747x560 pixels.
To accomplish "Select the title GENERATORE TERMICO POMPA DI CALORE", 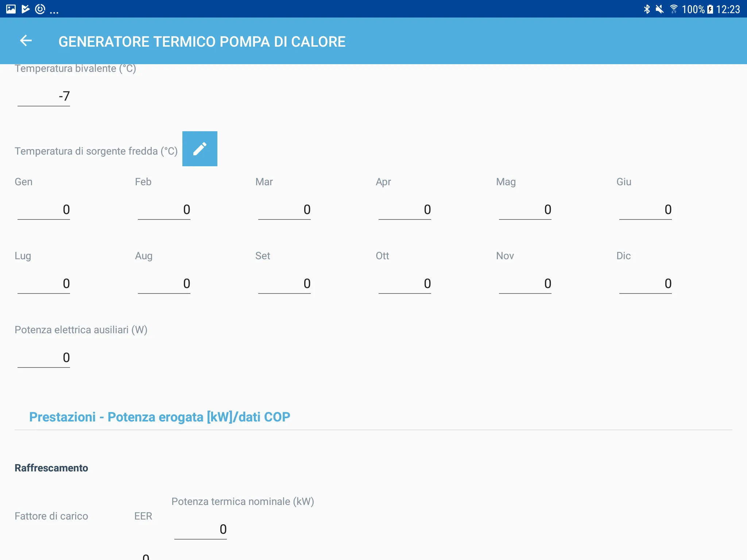I will [x=202, y=42].
